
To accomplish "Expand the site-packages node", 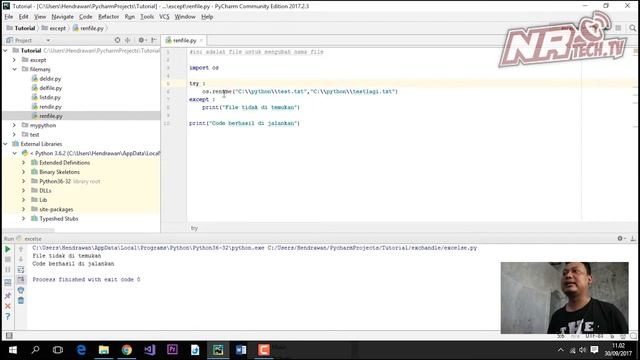I will [x=24, y=209].
